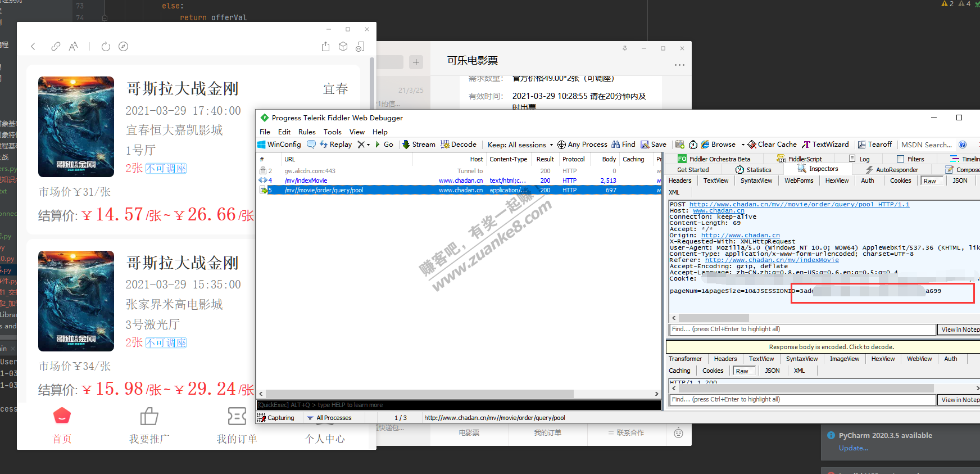Click the share icon in movie window toolbar

tap(325, 47)
